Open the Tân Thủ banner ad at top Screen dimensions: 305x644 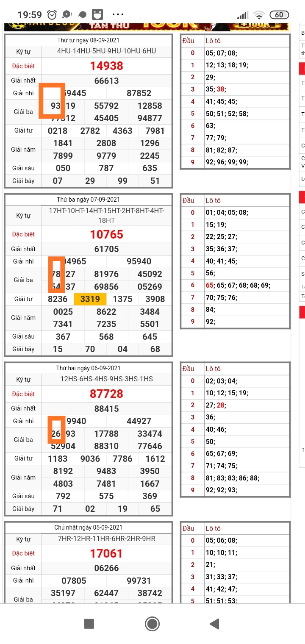(x=147, y=27)
